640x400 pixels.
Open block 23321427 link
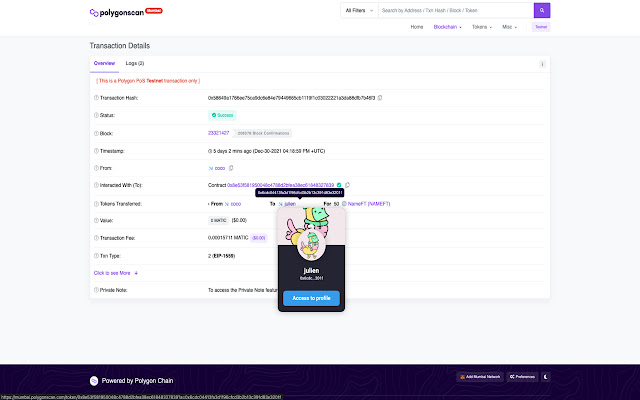pos(218,133)
